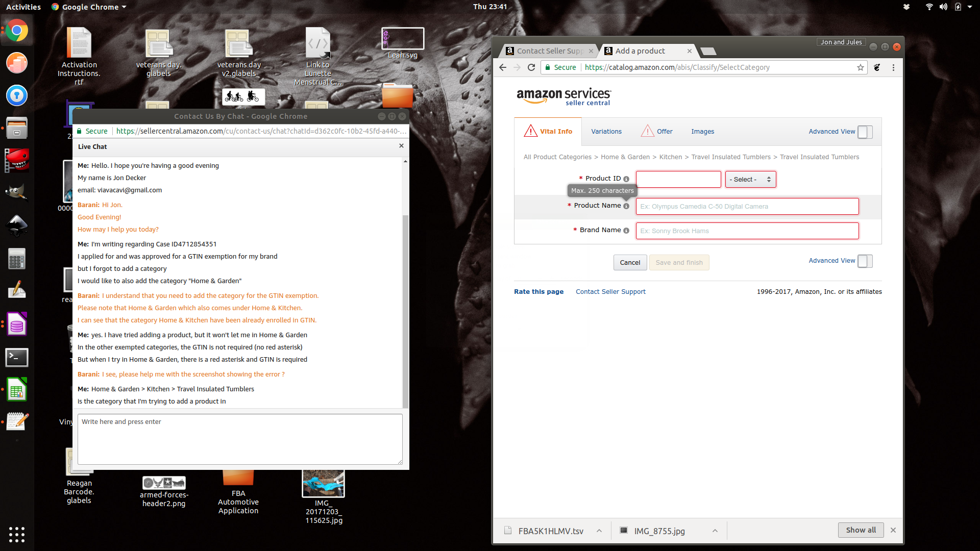Open the calculator from the dock

17,259
